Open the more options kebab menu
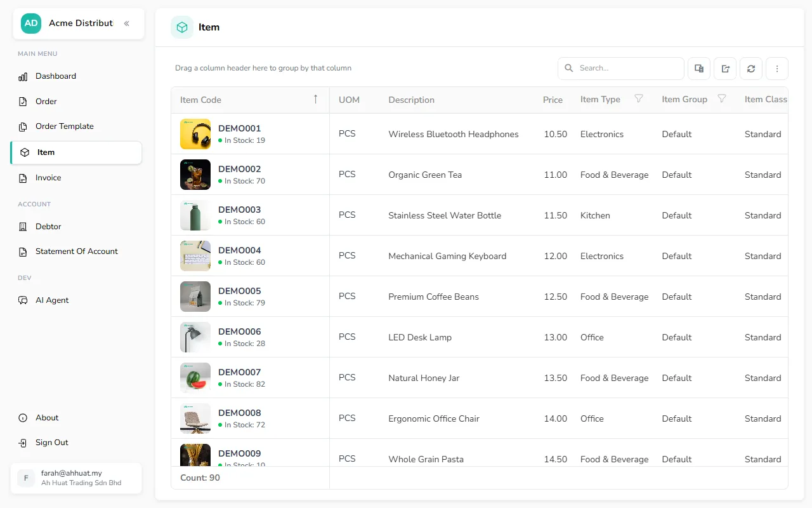The image size is (812, 508). (x=777, y=69)
